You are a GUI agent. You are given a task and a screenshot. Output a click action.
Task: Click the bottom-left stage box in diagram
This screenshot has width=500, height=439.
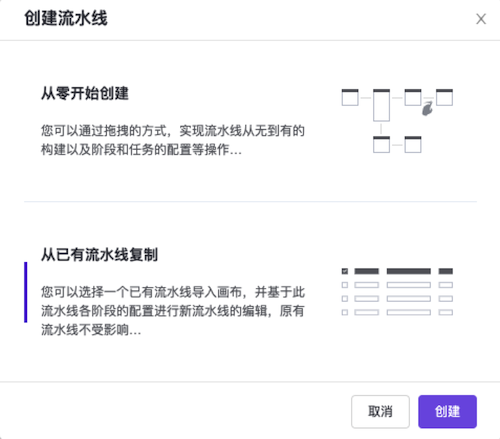coord(381,144)
